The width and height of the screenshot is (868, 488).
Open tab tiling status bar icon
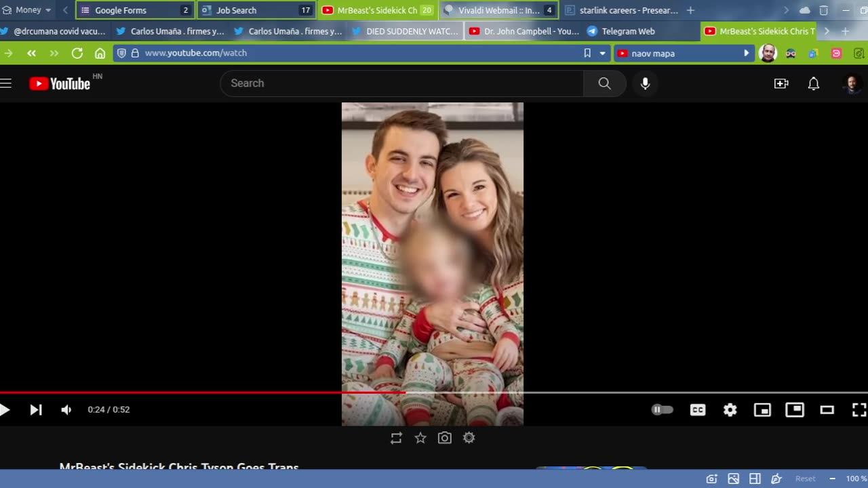point(755,479)
